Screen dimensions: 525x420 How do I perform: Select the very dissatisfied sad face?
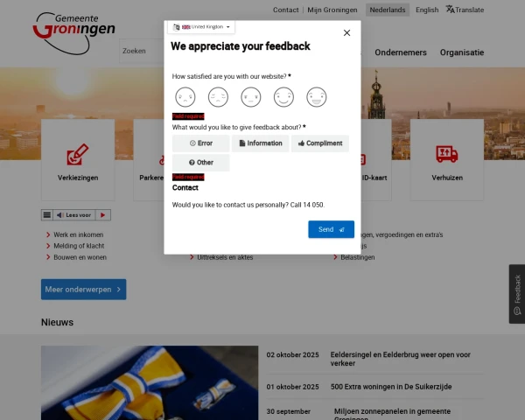(185, 97)
